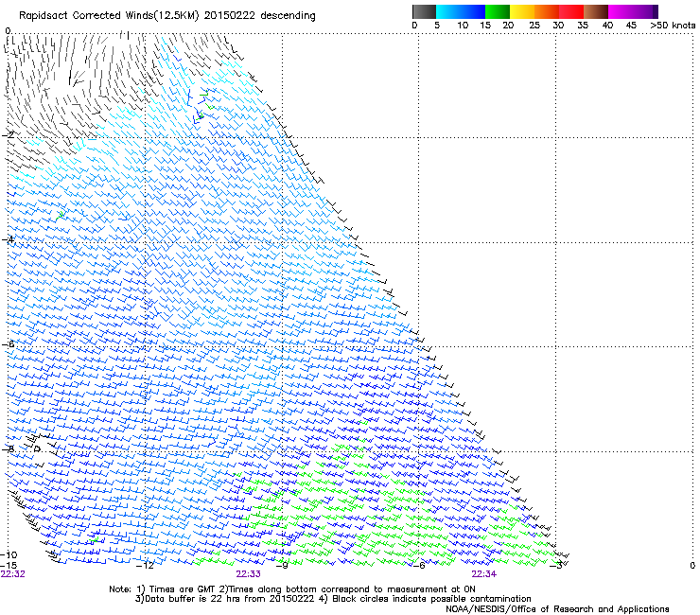Click the longitude axis label '-9'
This screenshot has height=615, width=700.
[281, 566]
